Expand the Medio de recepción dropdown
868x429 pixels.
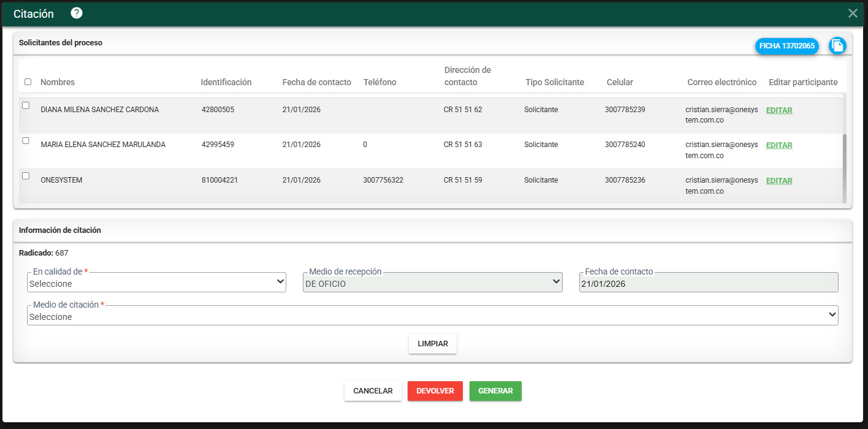click(x=432, y=283)
